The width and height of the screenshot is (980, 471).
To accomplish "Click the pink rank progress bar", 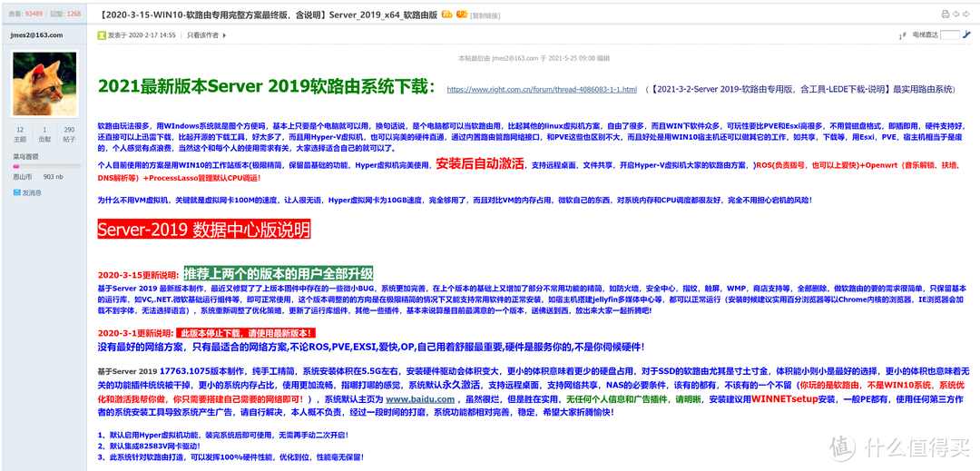I will click(47, 167).
